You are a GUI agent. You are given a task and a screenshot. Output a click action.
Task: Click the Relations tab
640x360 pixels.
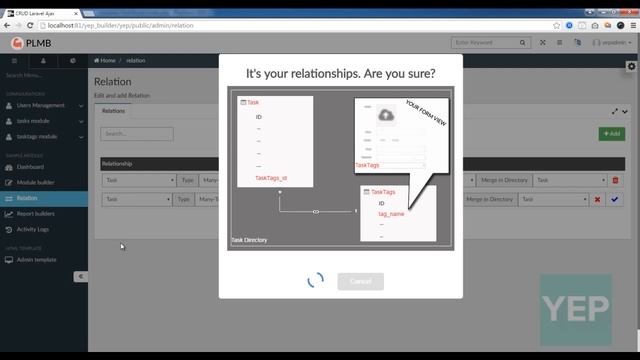coord(113,111)
